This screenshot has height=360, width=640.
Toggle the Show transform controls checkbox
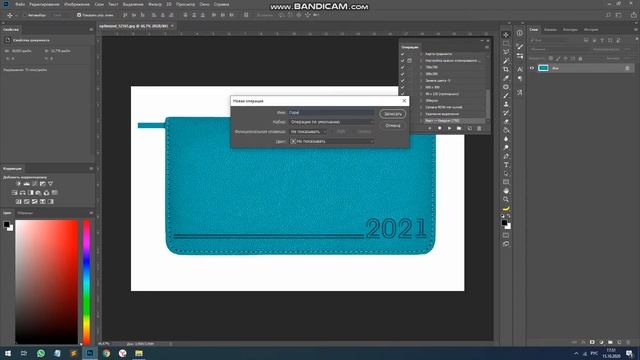coord(79,15)
